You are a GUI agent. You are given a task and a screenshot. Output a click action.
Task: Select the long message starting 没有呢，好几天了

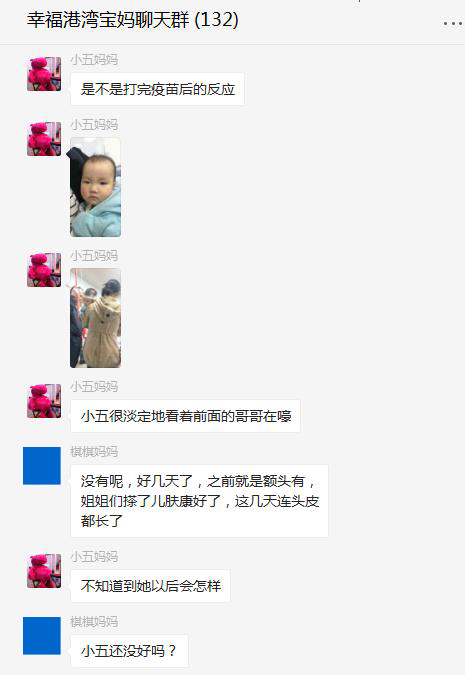pos(199,501)
